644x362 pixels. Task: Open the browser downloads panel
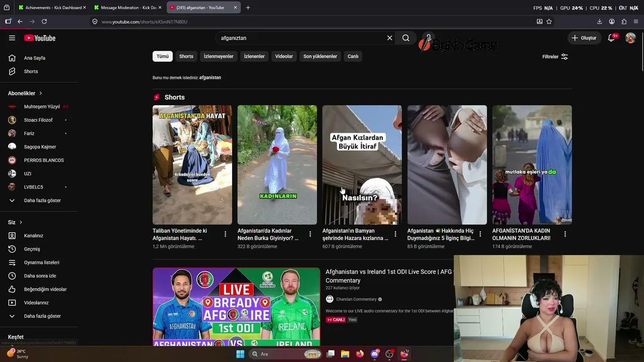point(599,22)
